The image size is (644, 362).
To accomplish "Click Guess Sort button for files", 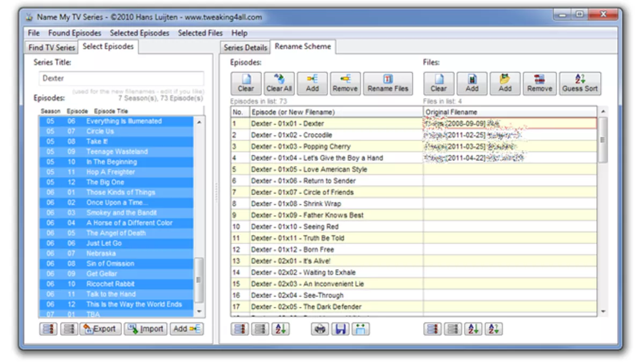I will [580, 84].
